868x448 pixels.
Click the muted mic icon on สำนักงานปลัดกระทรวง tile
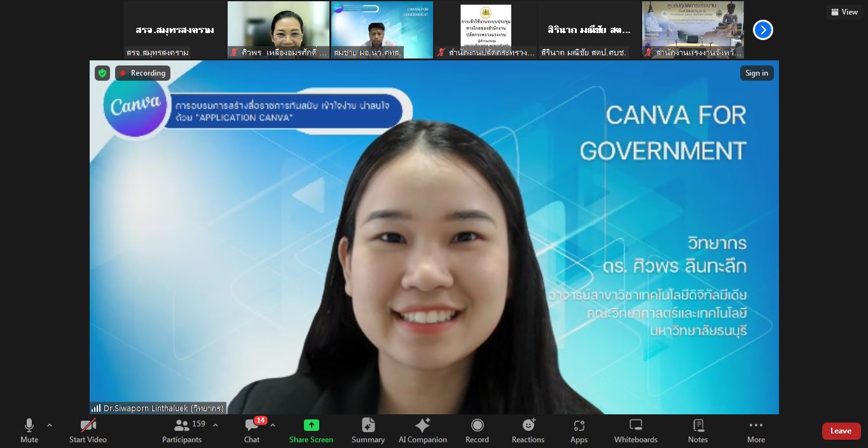(441, 53)
